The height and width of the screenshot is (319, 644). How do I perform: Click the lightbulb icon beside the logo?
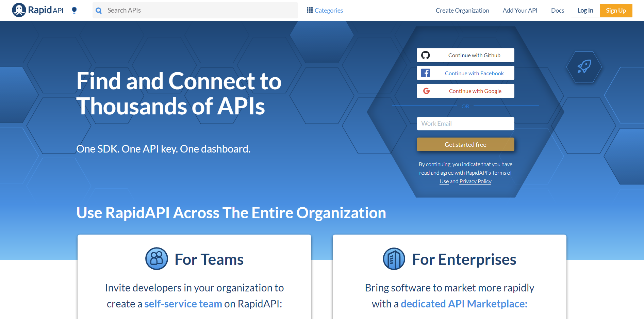(x=74, y=10)
